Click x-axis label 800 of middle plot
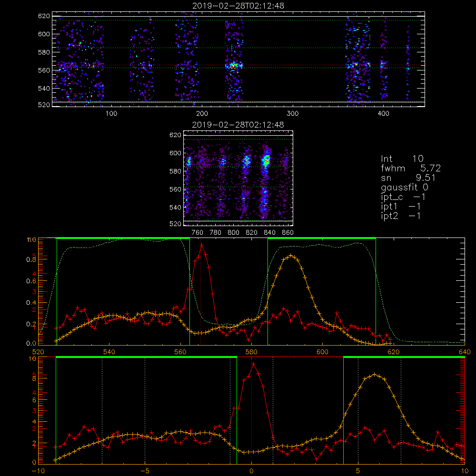This screenshot has height=476, width=476. 233,233
